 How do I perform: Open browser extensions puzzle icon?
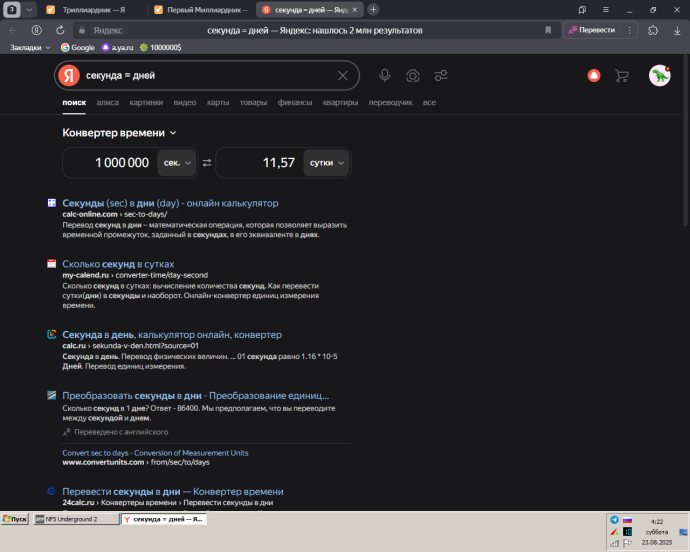coord(653,30)
